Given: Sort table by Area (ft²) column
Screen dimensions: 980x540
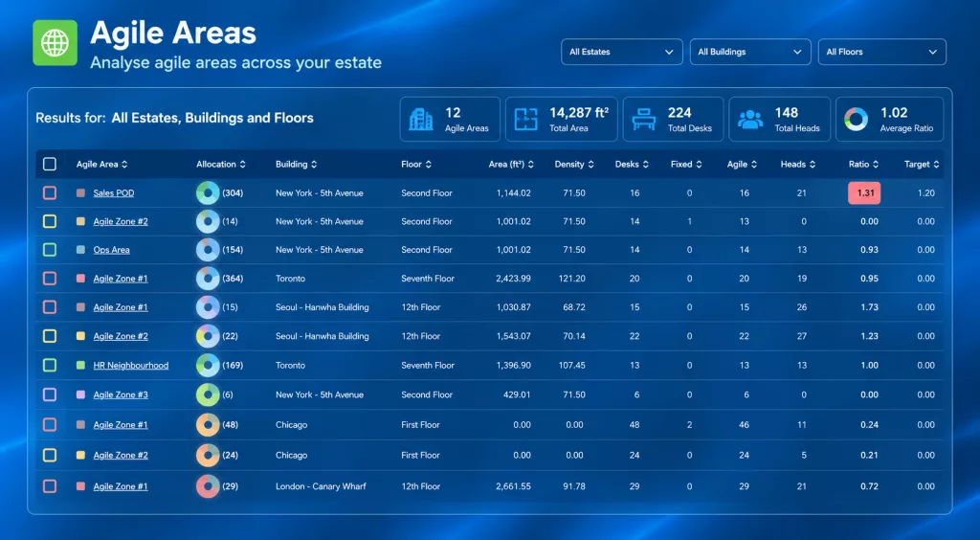Looking at the screenshot, I should click(511, 165).
